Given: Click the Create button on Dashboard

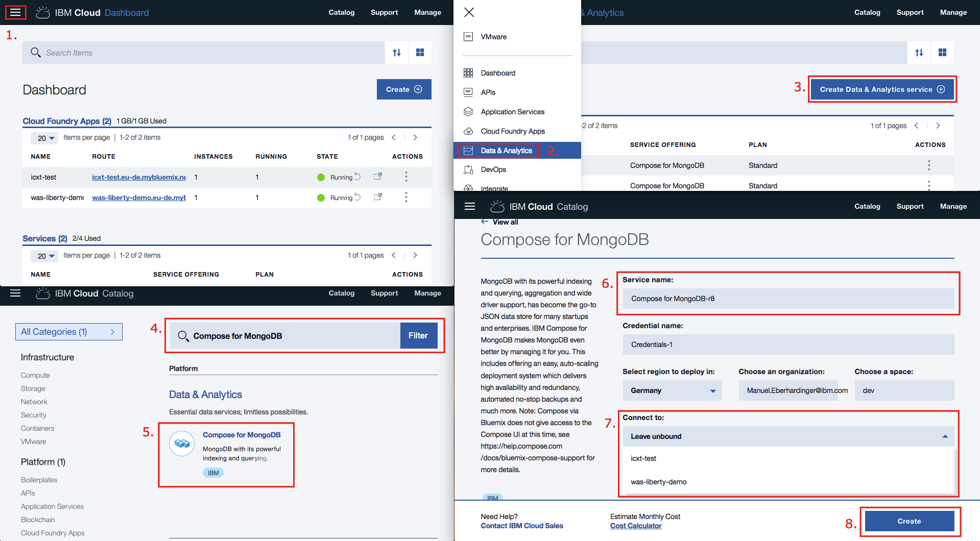Looking at the screenshot, I should click(404, 89).
